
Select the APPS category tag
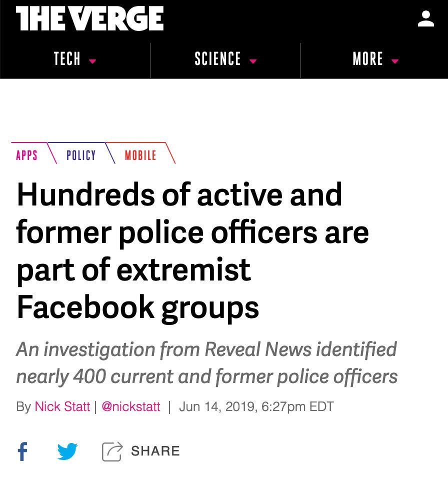tap(27, 155)
